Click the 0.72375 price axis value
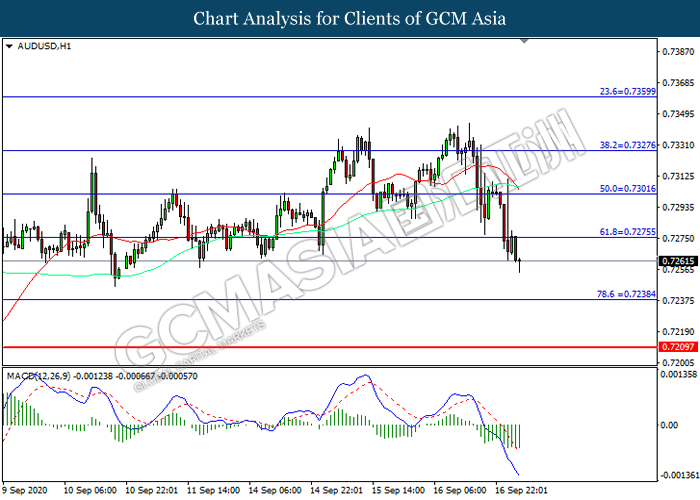700x500 pixels. [678, 301]
